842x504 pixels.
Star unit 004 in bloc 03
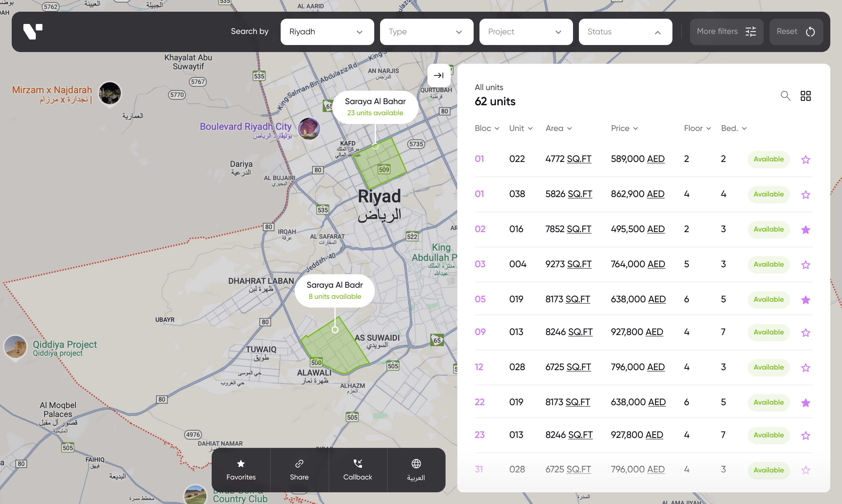[x=805, y=265]
